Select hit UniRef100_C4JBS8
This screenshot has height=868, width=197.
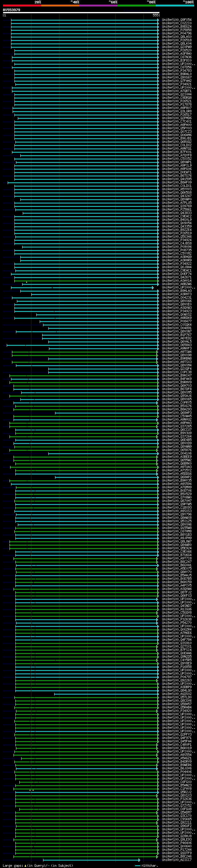tap(177, 243)
